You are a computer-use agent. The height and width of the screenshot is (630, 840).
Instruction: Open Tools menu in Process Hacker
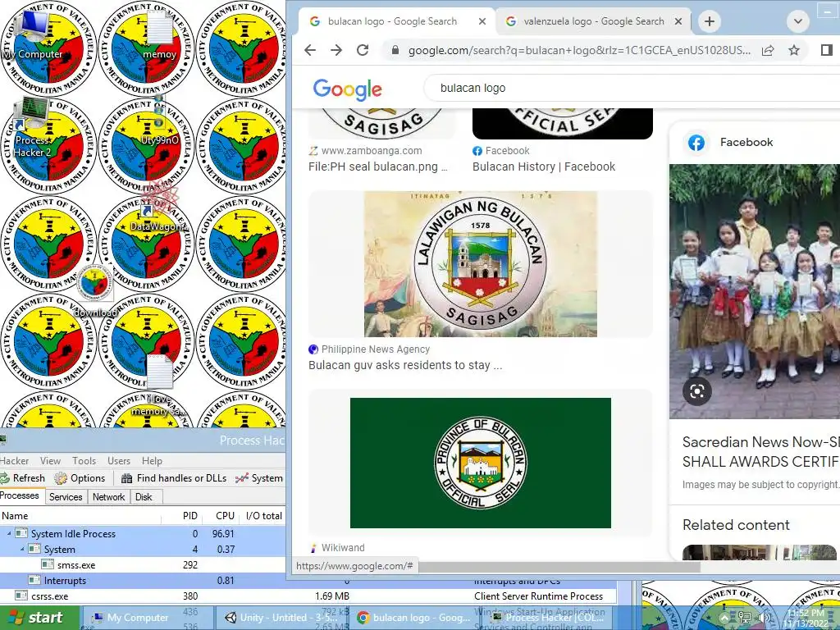[84, 461]
